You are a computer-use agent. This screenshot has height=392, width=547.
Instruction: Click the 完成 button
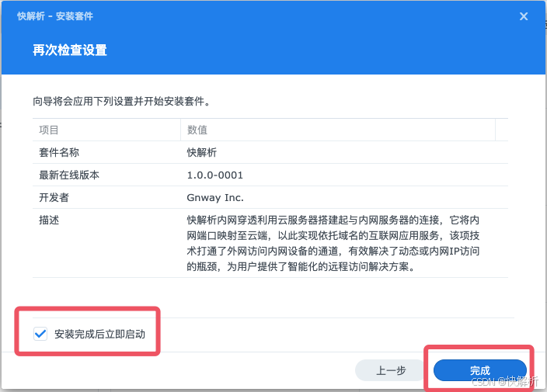(x=479, y=369)
